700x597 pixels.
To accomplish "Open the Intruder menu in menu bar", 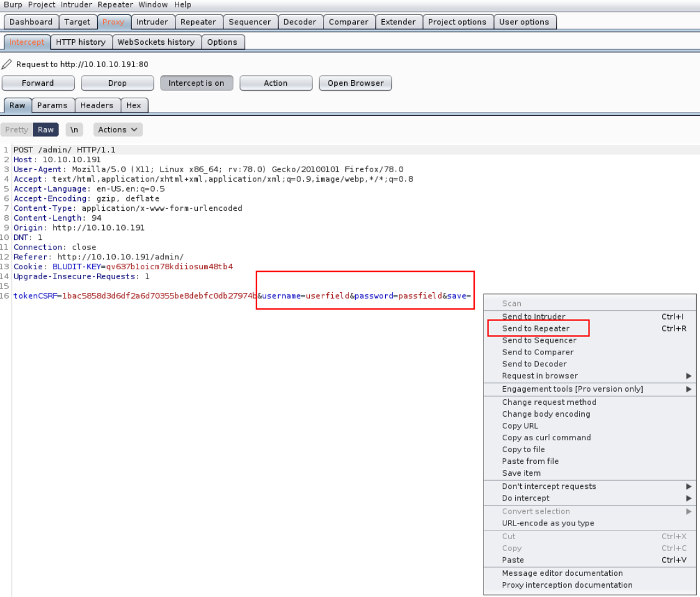I will point(77,4).
